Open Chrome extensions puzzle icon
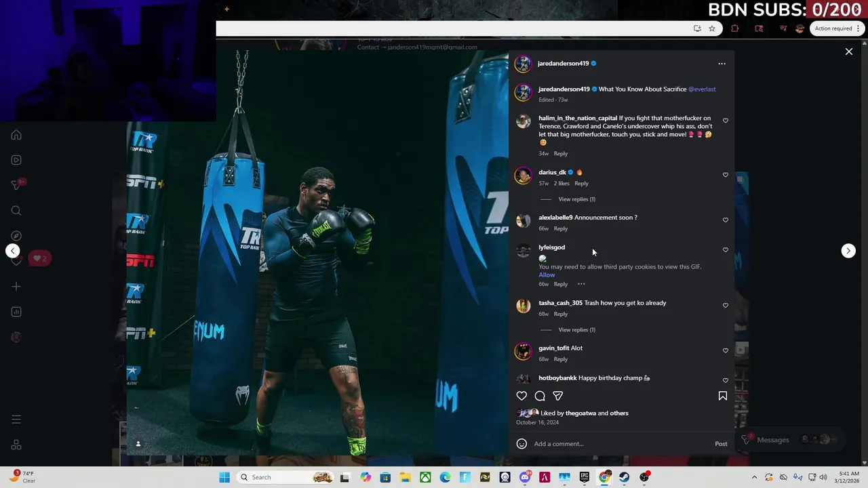This screenshot has height=488, width=868. tap(735, 28)
